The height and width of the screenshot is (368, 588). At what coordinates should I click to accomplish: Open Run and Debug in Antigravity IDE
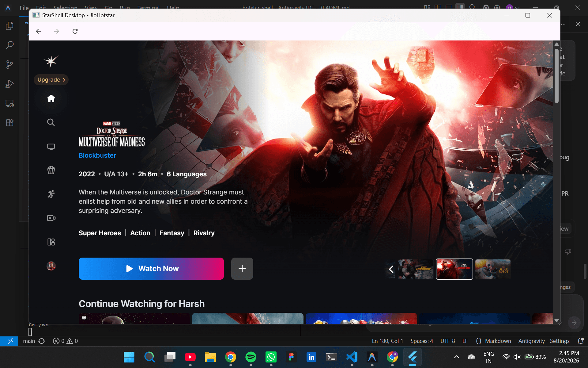click(10, 84)
